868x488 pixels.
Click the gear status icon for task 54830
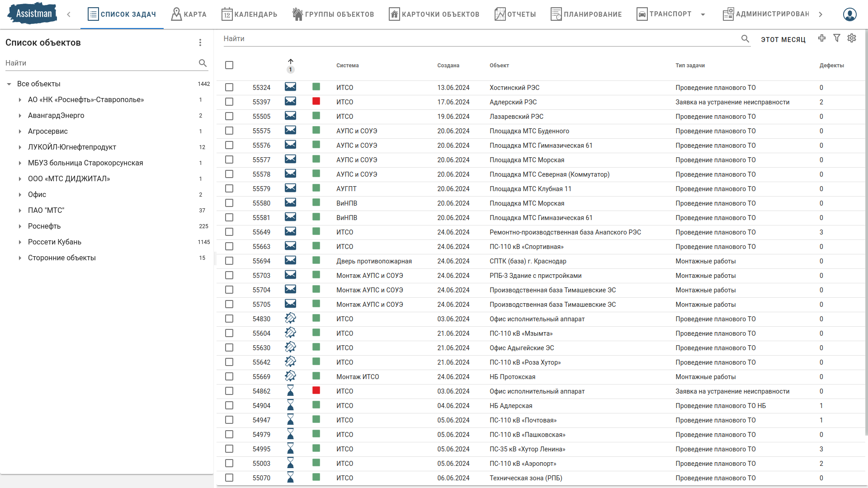290,319
